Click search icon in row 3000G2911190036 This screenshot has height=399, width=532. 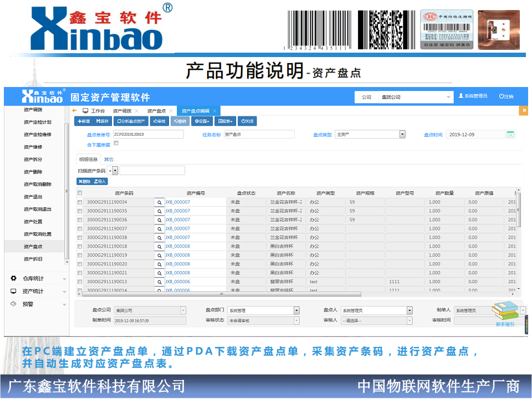[x=159, y=220]
